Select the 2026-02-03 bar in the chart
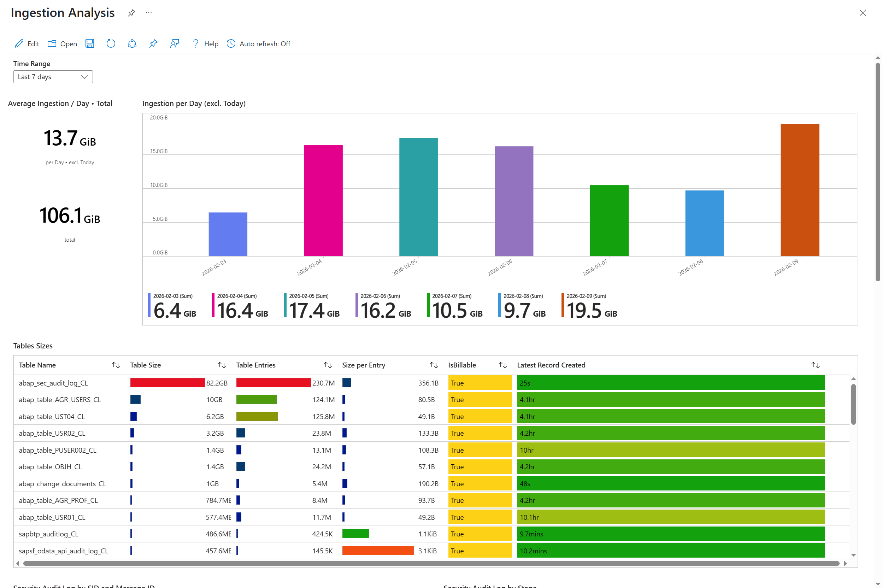Image resolution: width=882 pixels, height=588 pixels. click(228, 234)
